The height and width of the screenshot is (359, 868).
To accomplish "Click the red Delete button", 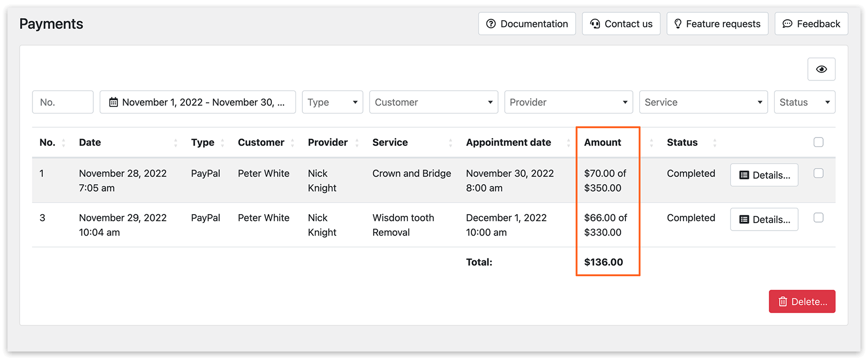I will click(802, 301).
